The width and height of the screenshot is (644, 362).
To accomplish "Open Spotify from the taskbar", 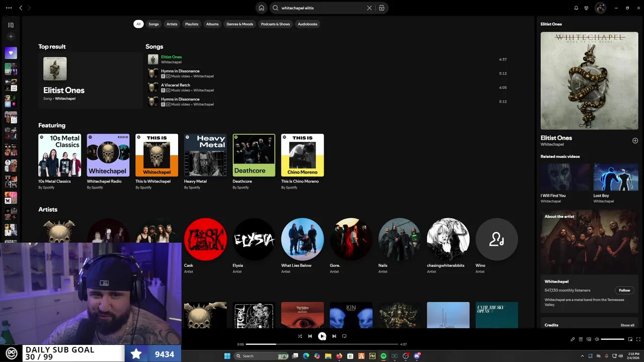I will [383, 356].
